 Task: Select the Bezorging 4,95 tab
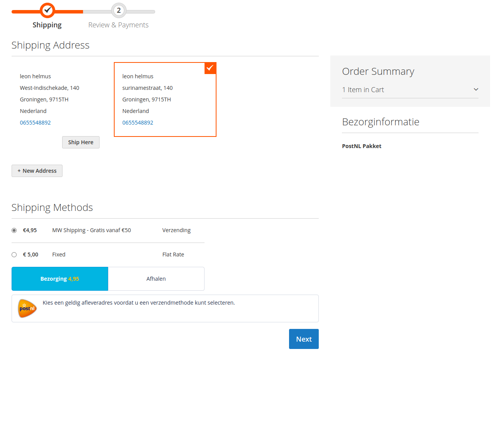(x=59, y=278)
